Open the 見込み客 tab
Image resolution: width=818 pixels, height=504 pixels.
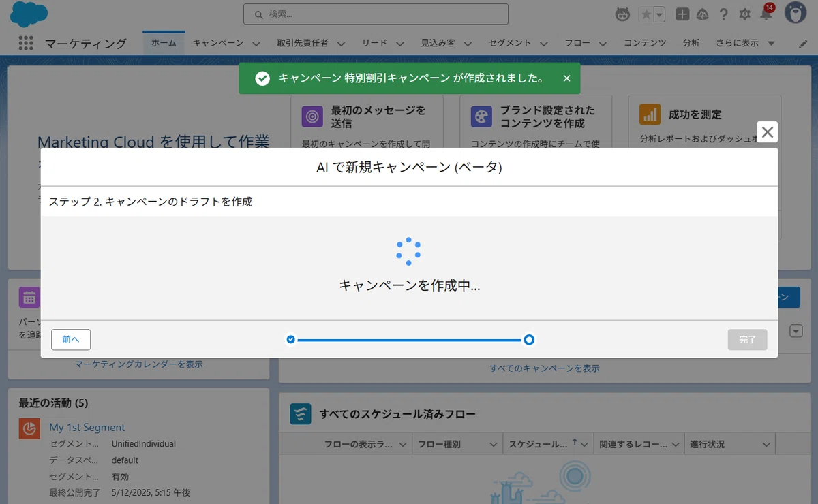(x=438, y=43)
